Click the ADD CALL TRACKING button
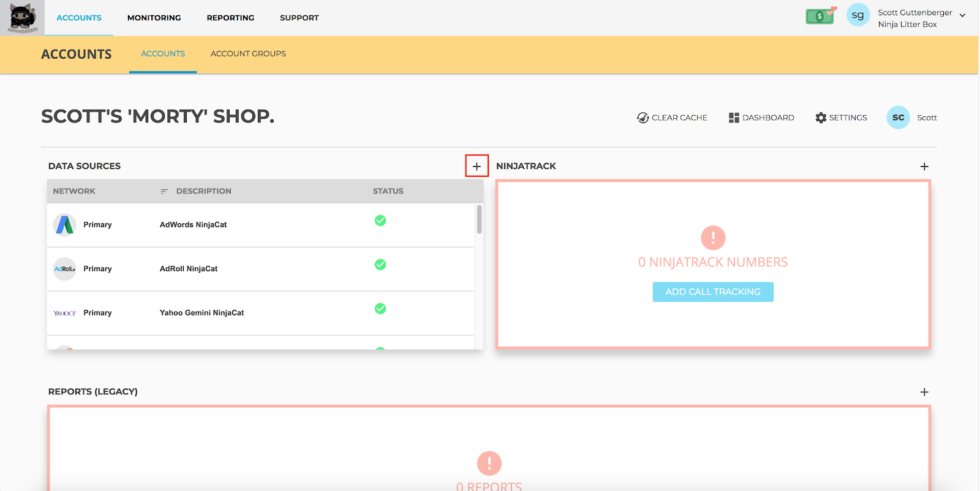The height and width of the screenshot is (491, 980). 713,292
